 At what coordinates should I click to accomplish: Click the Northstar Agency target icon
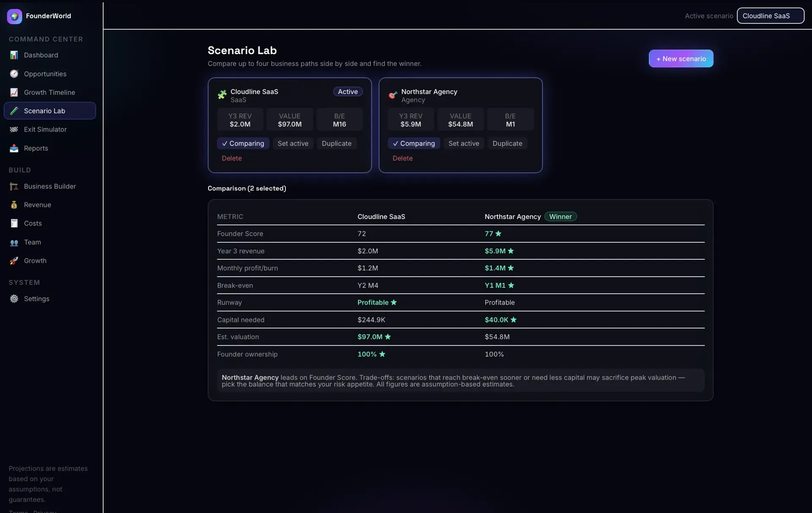[x=393, y=95]
